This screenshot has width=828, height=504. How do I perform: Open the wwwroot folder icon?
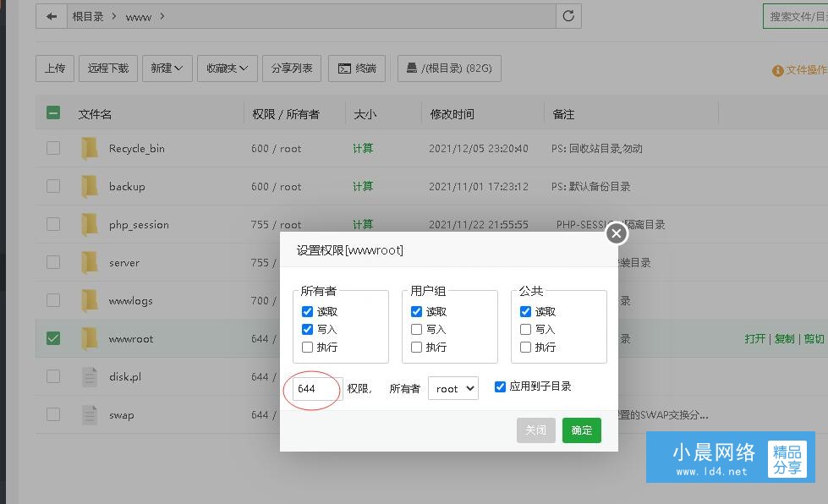90,338
